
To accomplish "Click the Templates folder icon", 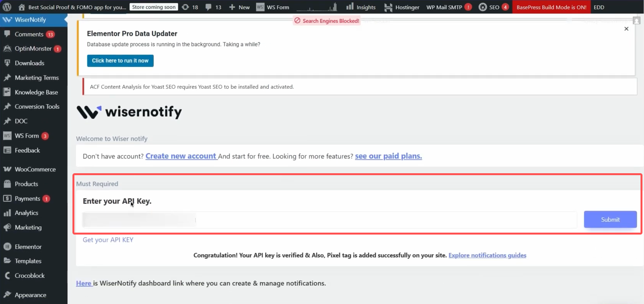I will 7,261.
